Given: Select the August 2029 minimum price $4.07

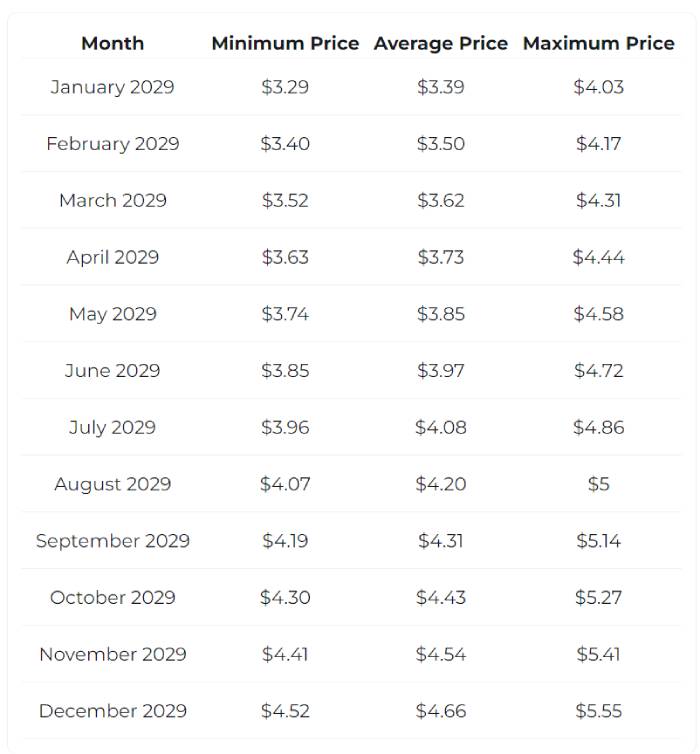Looking at the screenshot, I should click(x=285, y=484).
